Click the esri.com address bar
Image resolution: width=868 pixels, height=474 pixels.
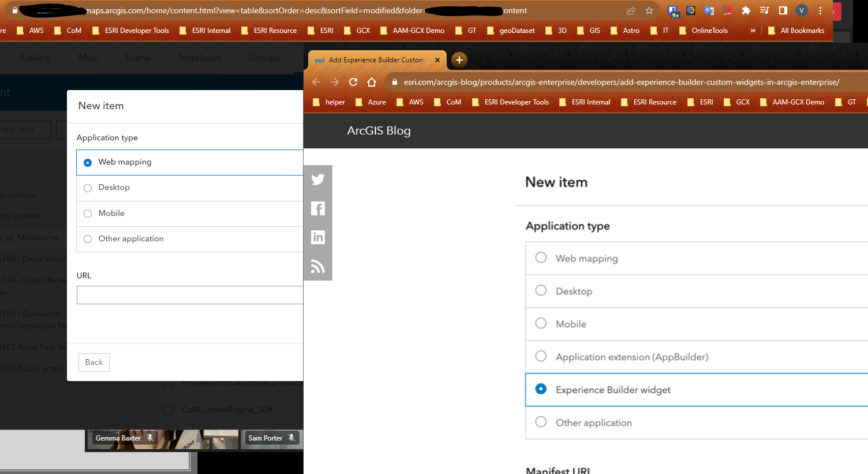tap(626, 82)
